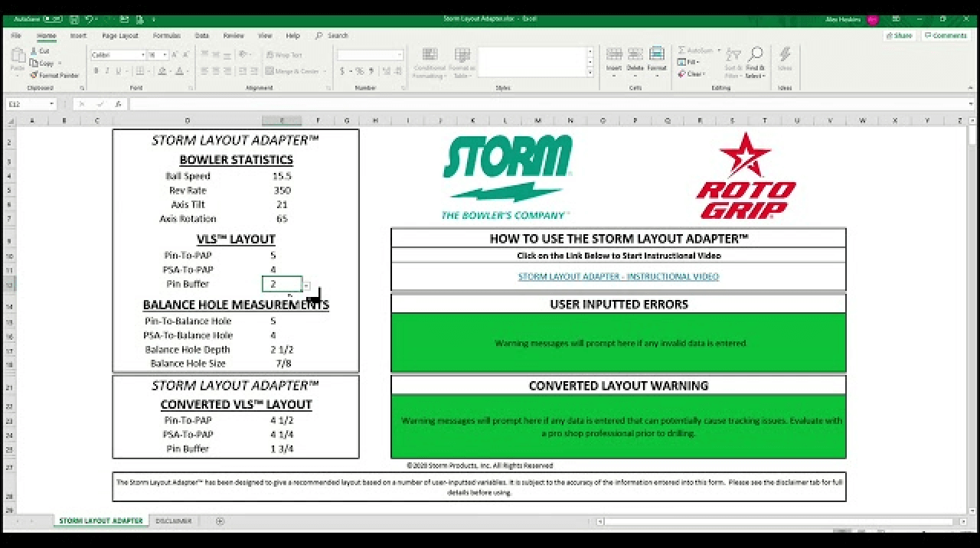The image size is (980, 548).
Task: Click the Axis Rotation value 65
Action: [x=282, y=219]
